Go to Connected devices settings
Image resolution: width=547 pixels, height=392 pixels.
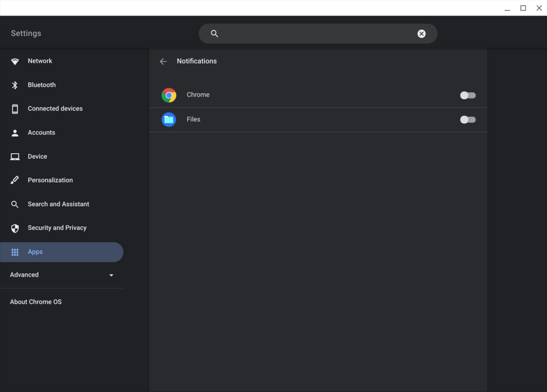62,109
